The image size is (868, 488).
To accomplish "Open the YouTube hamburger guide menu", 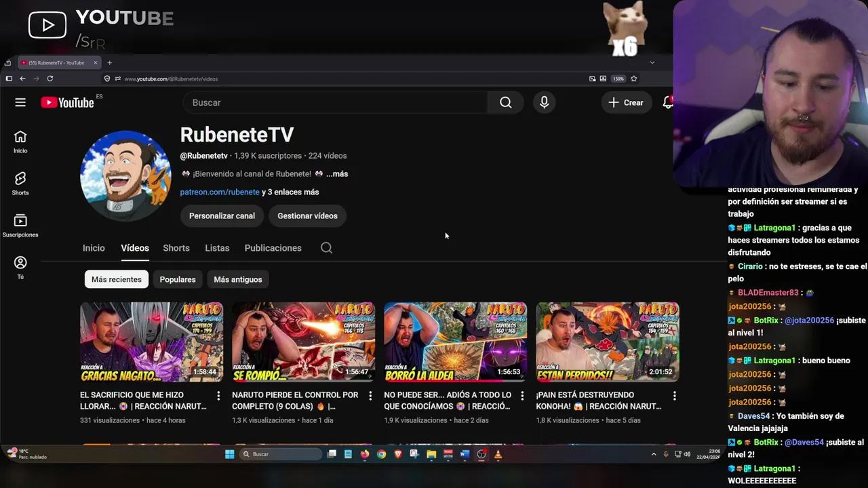I will point(20,102).
